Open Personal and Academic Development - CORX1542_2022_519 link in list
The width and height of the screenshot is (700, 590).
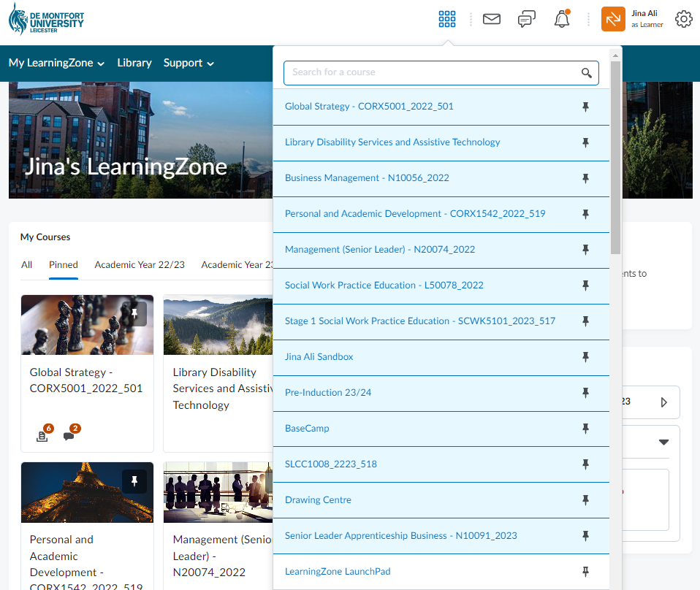(x=415, y=213)
